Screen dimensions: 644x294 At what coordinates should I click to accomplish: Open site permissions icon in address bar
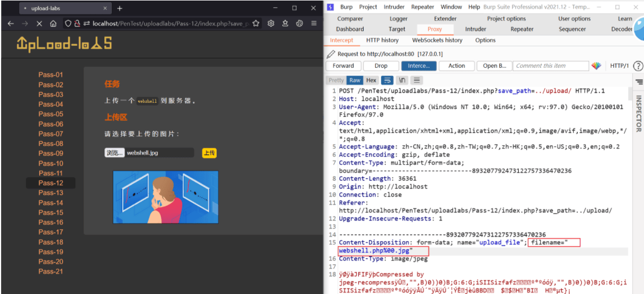pyautogui.click(x=86, y=24)
